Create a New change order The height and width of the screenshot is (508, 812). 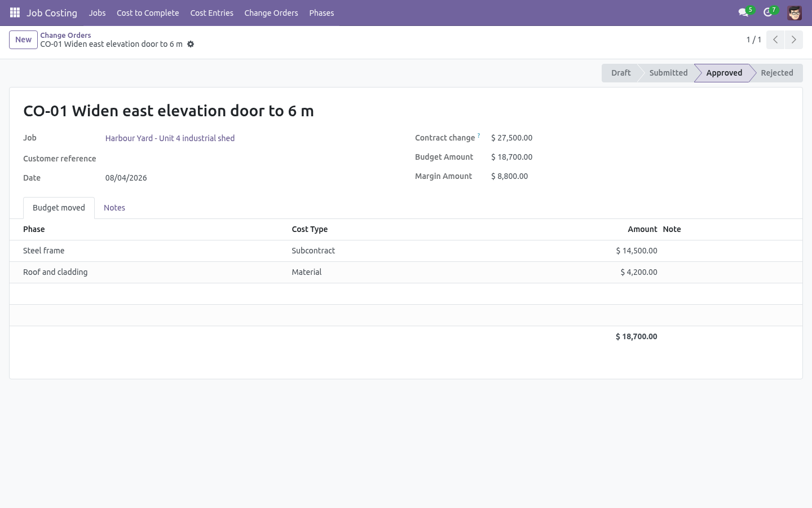(23, 40)
